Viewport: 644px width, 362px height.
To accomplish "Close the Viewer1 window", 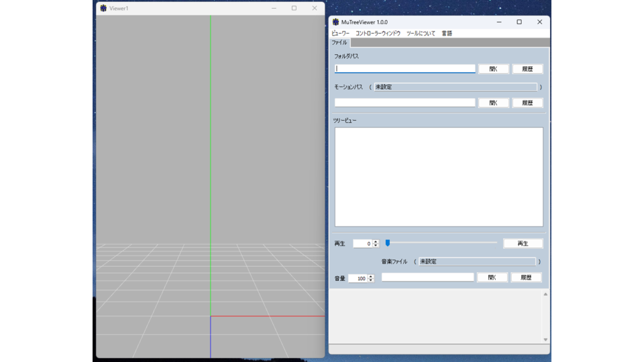I will [x=315, y=8].
